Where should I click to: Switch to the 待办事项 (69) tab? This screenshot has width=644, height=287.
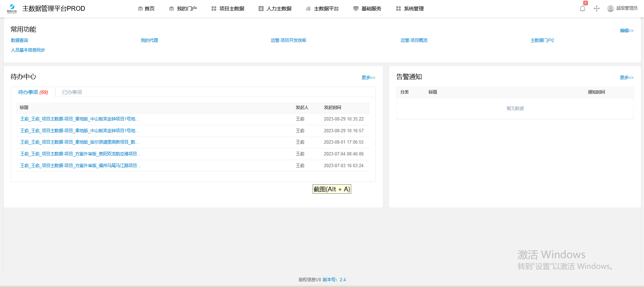tap(33, 92)
